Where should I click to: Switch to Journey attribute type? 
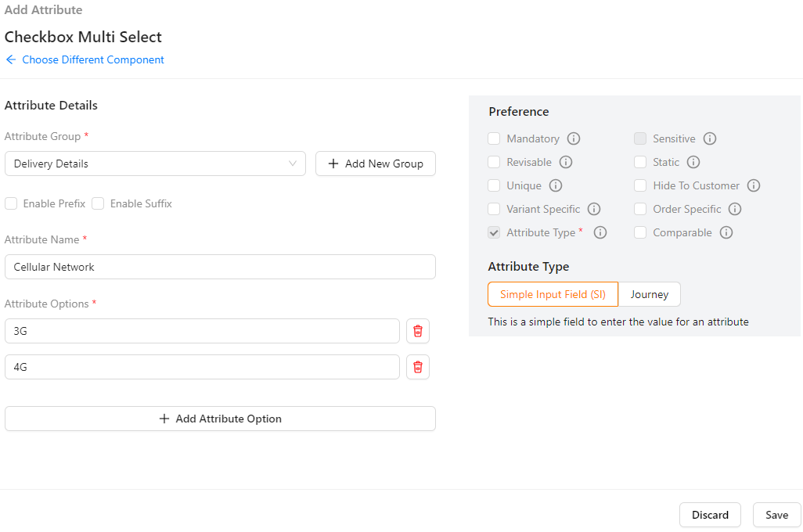649,294
